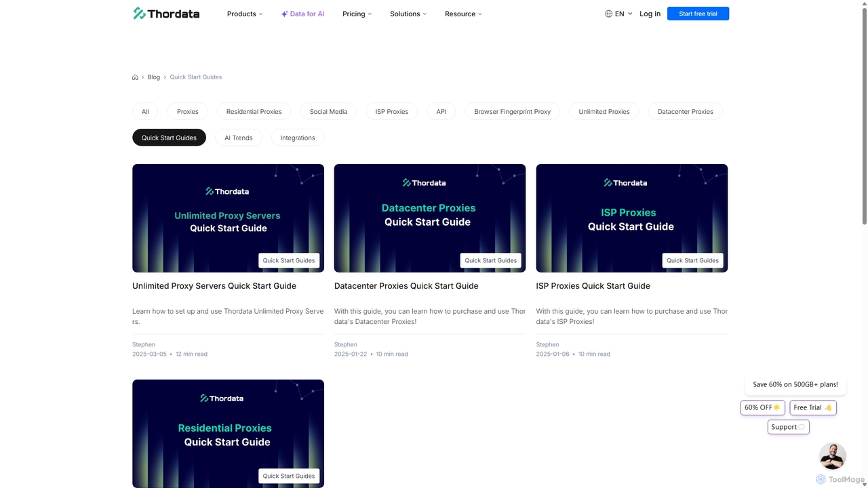Open Unlimited Proxy Servers guide thumbnail

pos(228,218)
